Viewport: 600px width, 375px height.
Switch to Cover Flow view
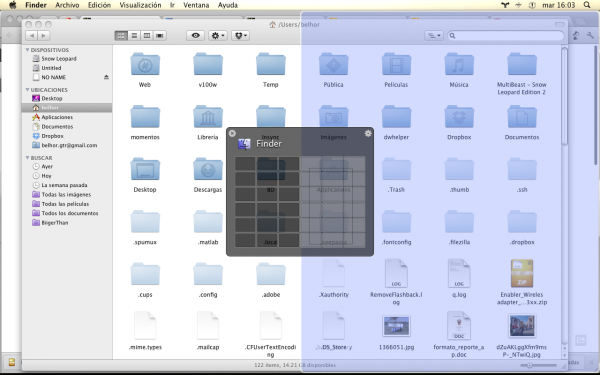[x=160, y=36]
